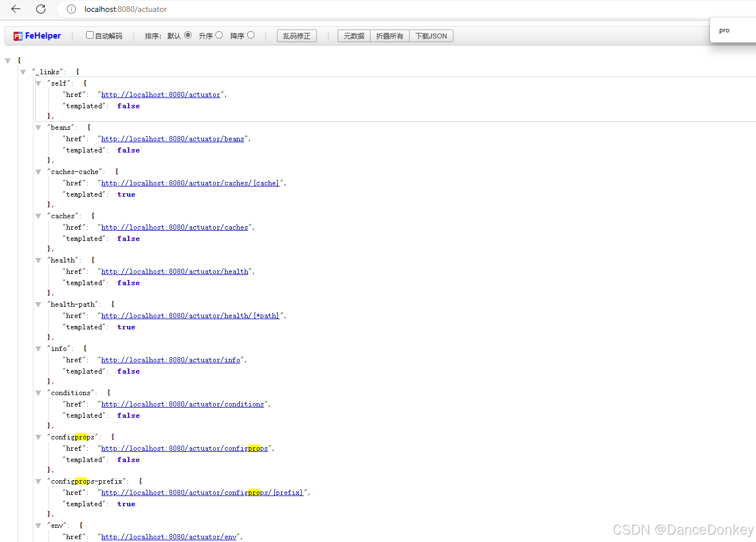Image resolution: width=756 pixels, height=542 pixels.
Task: Open the actuator/beans href link
Action: 173,139
